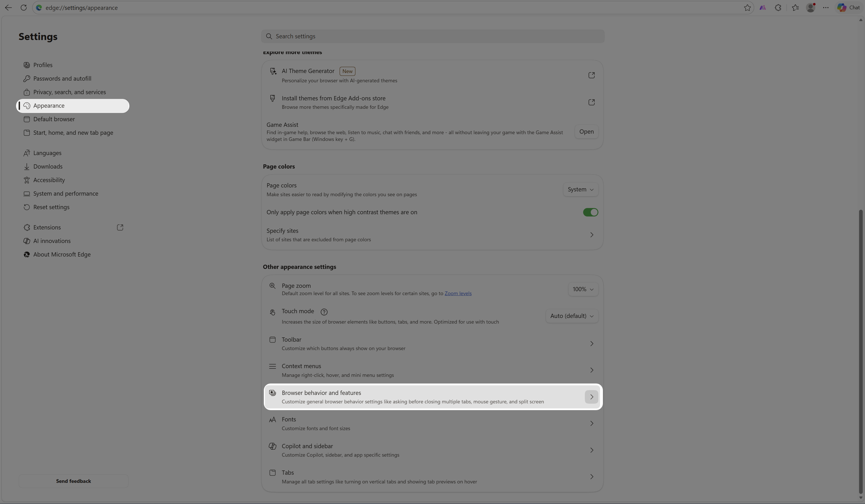Open AI Theme Generator external link icon
This screenshot has width=865, height=504.
[x=591, y=75]
